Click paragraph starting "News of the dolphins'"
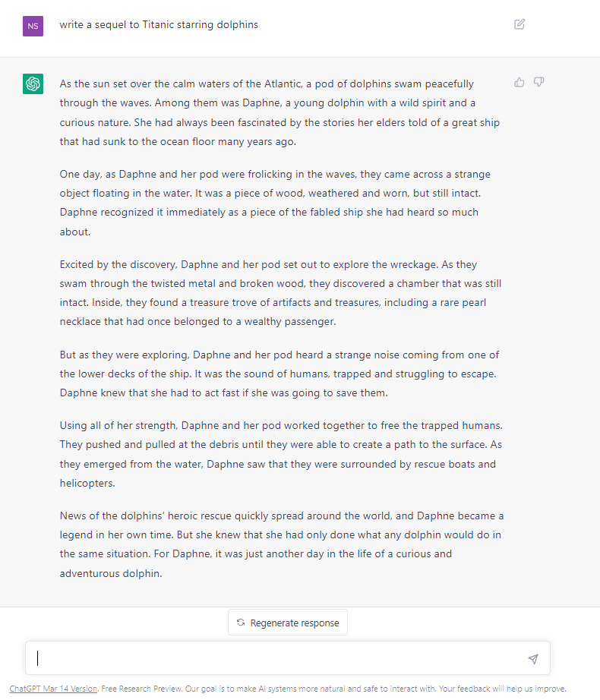 pyautogui.click(x=282, y=544)
